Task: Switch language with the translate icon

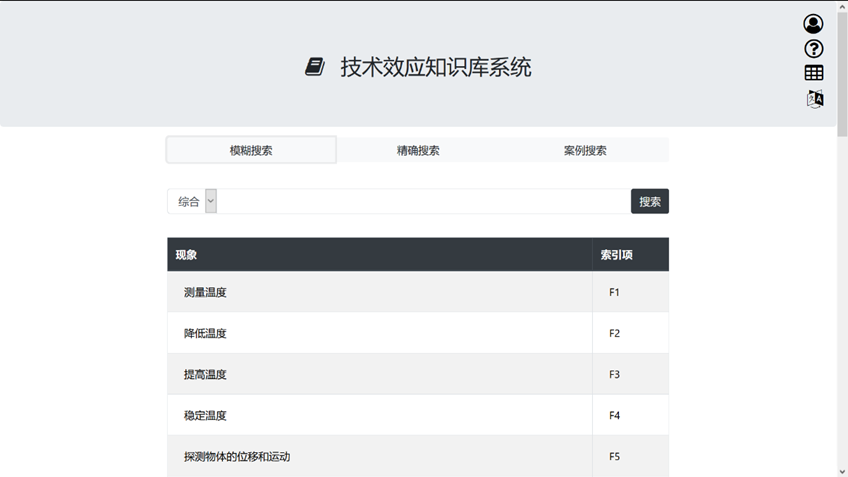Action: pyautogui.click(x=815, y=99)
